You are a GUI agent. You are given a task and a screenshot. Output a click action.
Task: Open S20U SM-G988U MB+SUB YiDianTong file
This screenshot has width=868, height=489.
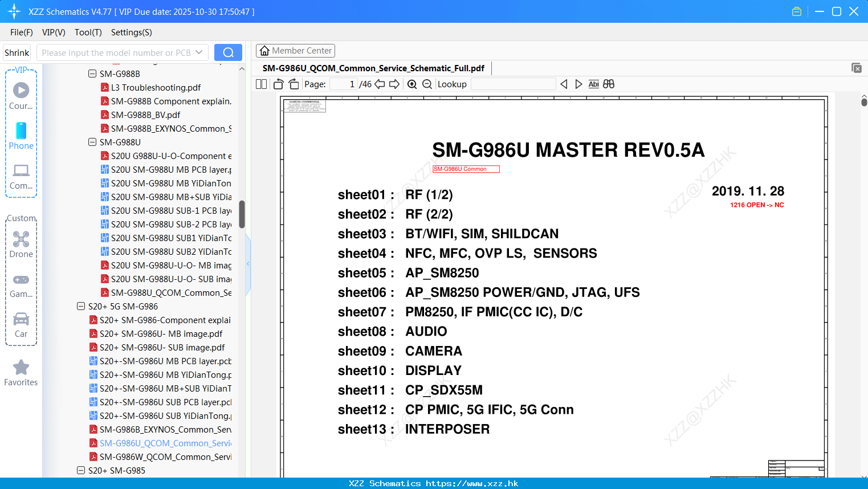coord(166,197)
